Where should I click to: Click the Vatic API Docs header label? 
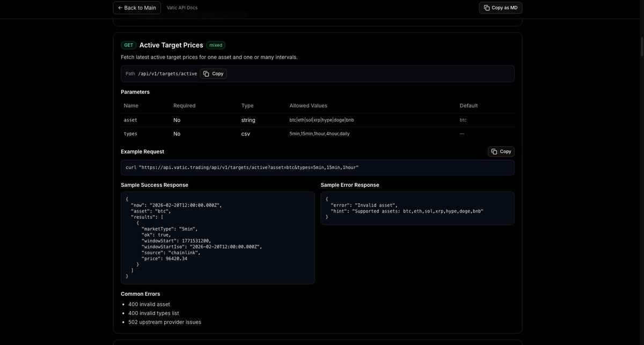click(182, 6)
